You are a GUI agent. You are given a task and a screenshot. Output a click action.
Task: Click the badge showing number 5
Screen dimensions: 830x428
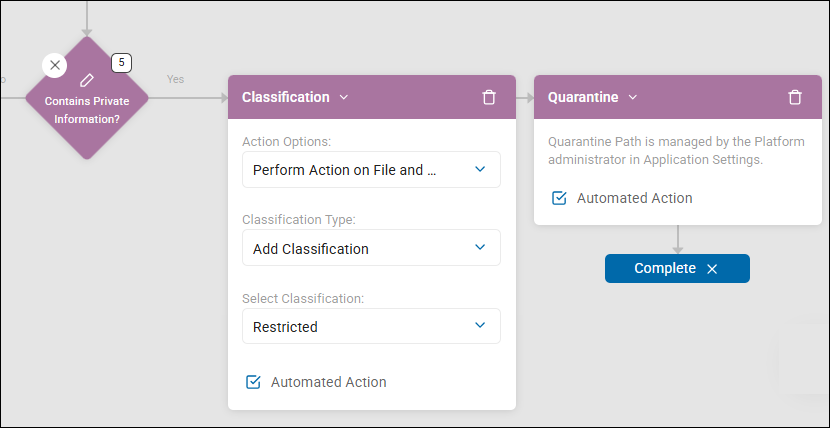point(121,62)
